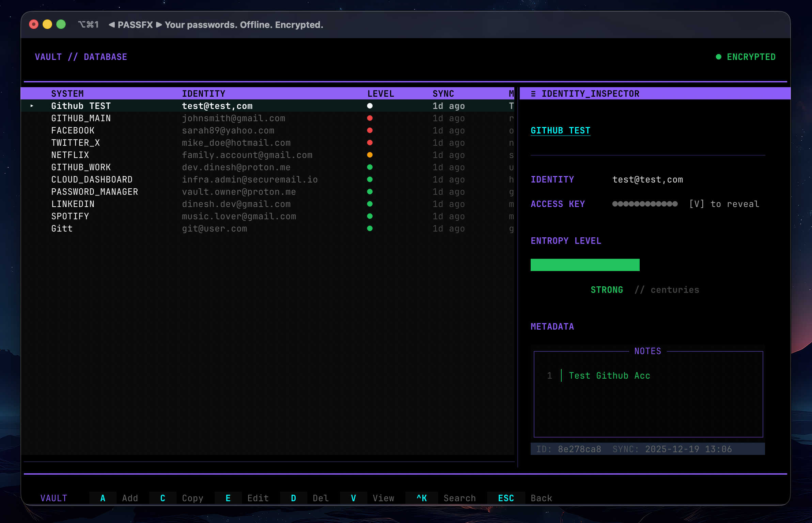This screenshot has width=812, height=523.
Task: Click the orange strength dot for NETFLIX
Action: click(x=370, y=155)
